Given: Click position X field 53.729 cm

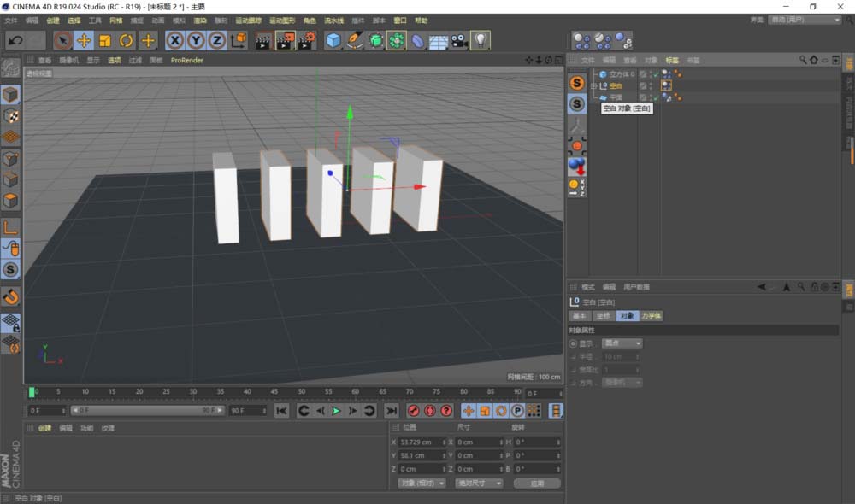Looking at the screenshot, I should coord(422,442).
